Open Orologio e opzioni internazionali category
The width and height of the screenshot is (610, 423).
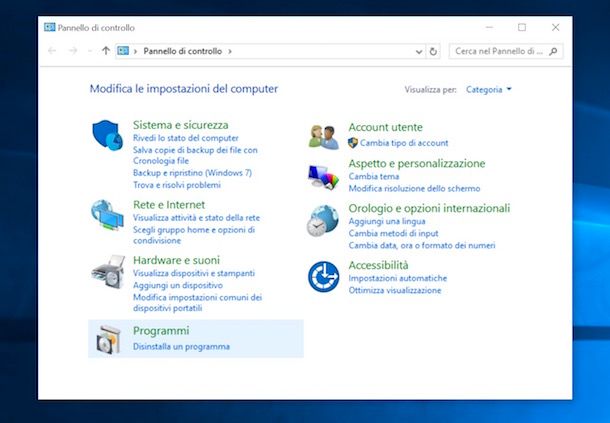coord(429,208)
